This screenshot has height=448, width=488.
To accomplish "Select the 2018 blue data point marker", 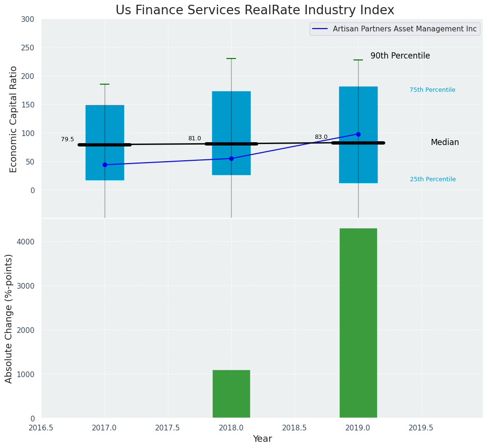I will pos(231,159).
